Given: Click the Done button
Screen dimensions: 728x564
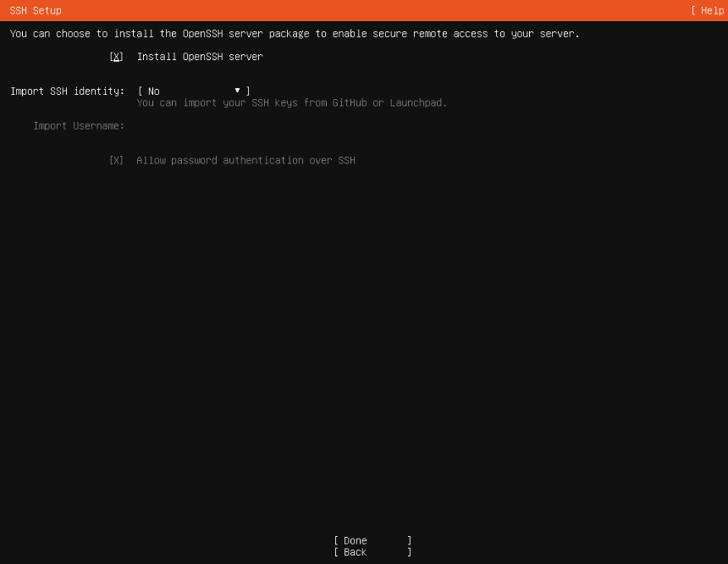Looking at the screenshot, I should [x=372, y=540].
